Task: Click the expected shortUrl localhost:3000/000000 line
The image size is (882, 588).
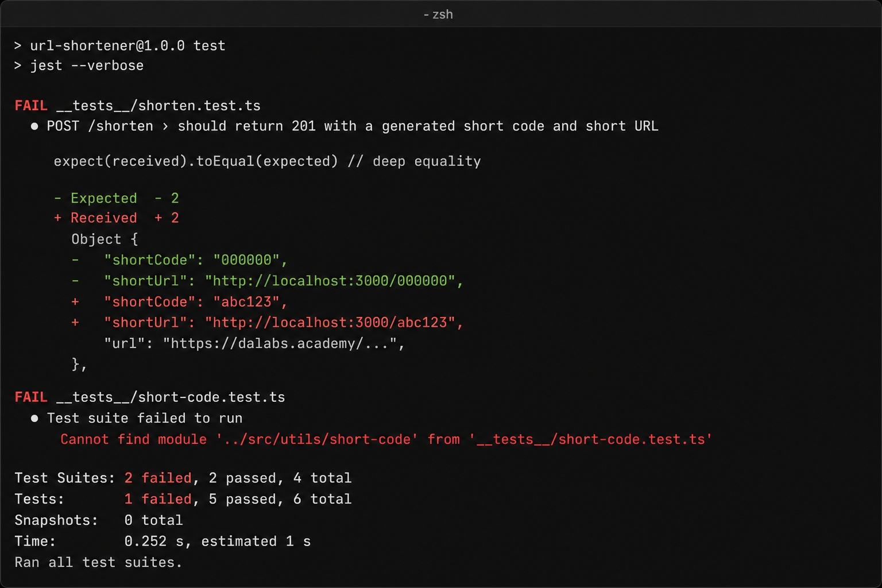Action: 268,281
